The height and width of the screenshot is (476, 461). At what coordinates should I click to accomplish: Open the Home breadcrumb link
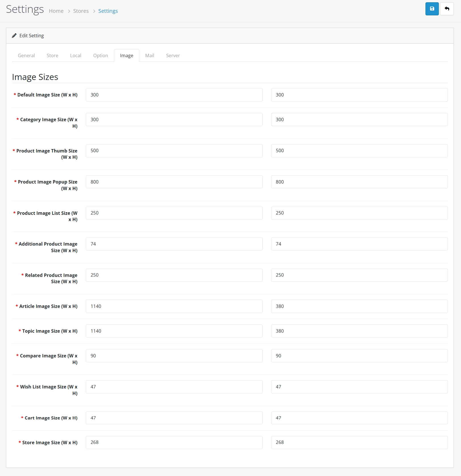[56, 11]
